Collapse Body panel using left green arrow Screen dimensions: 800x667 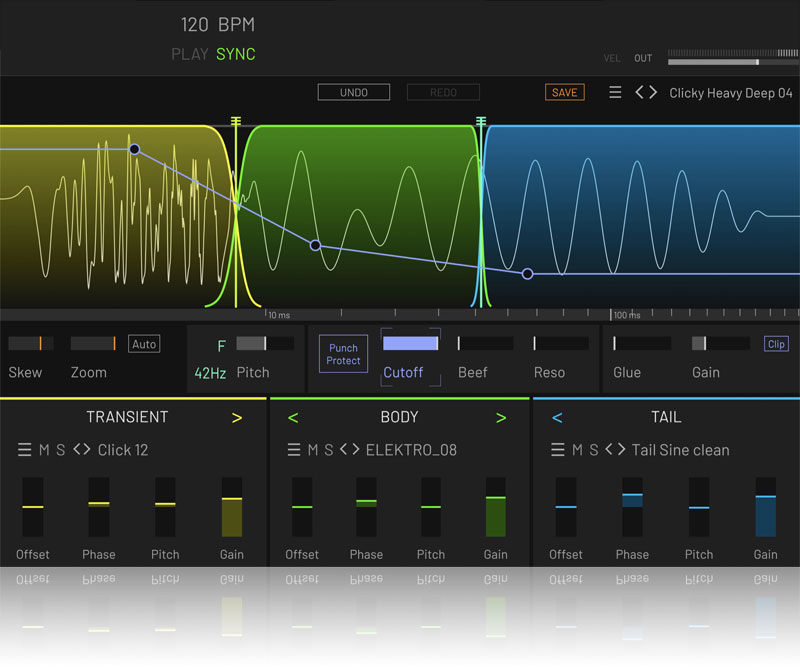[293, 418]
